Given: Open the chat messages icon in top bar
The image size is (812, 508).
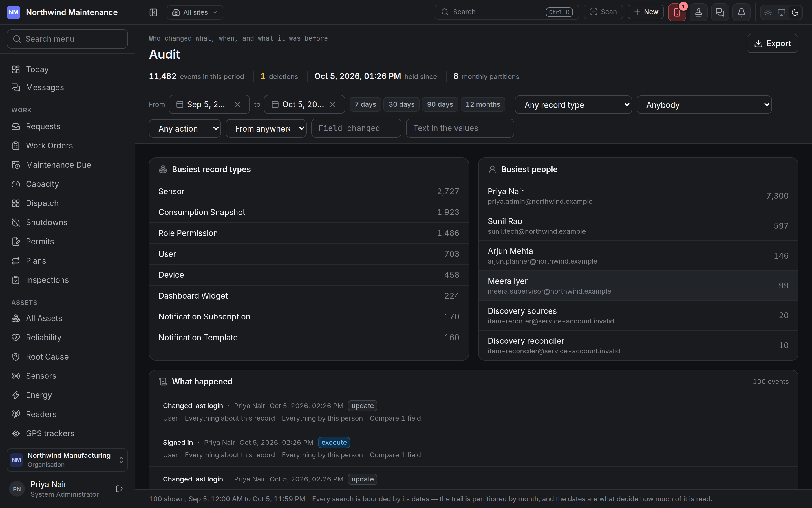Looking at the screenshot, I should click(720, 12).
